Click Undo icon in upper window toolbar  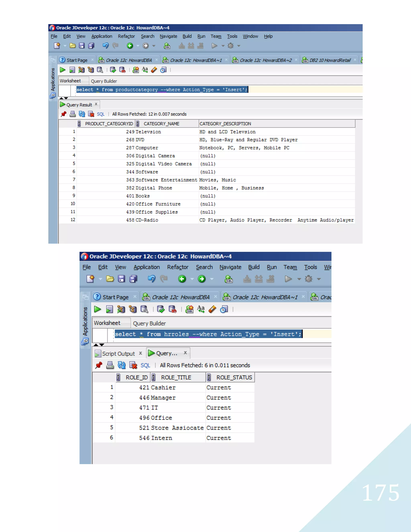coord(105,46)
